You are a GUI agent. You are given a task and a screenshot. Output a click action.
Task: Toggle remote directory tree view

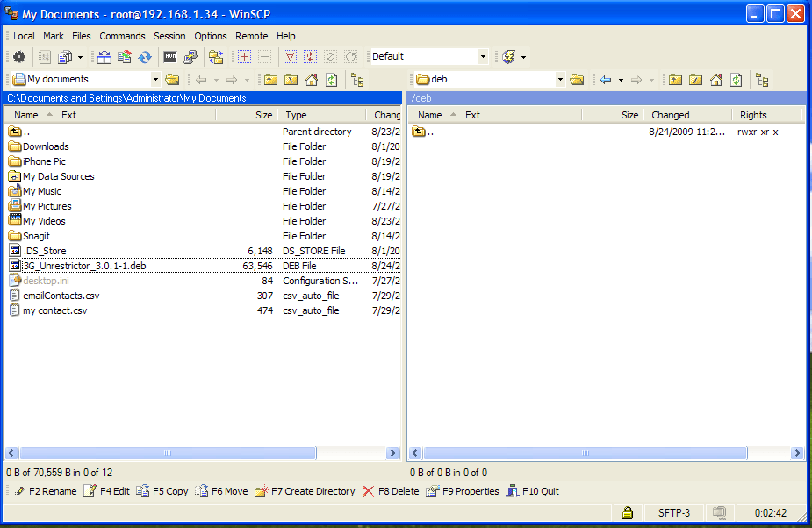point(762,80)
